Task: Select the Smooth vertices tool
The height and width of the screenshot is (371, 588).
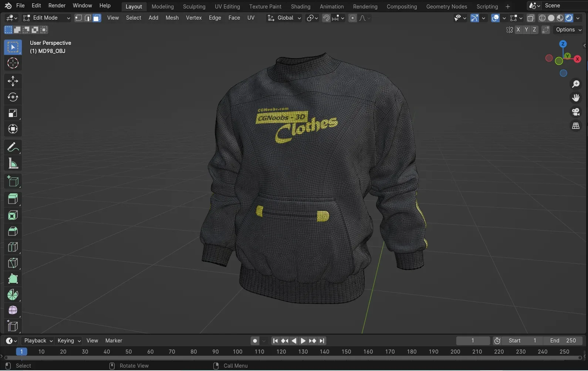Action: coord(13,310)
